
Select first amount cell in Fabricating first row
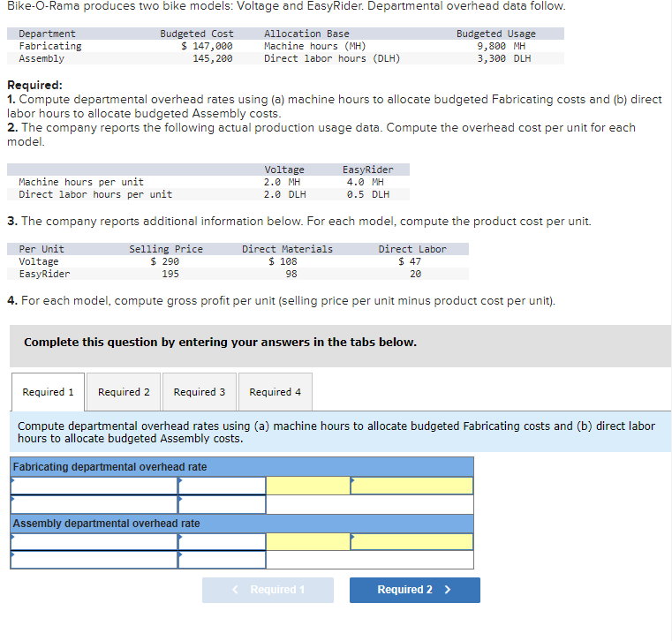222,486
